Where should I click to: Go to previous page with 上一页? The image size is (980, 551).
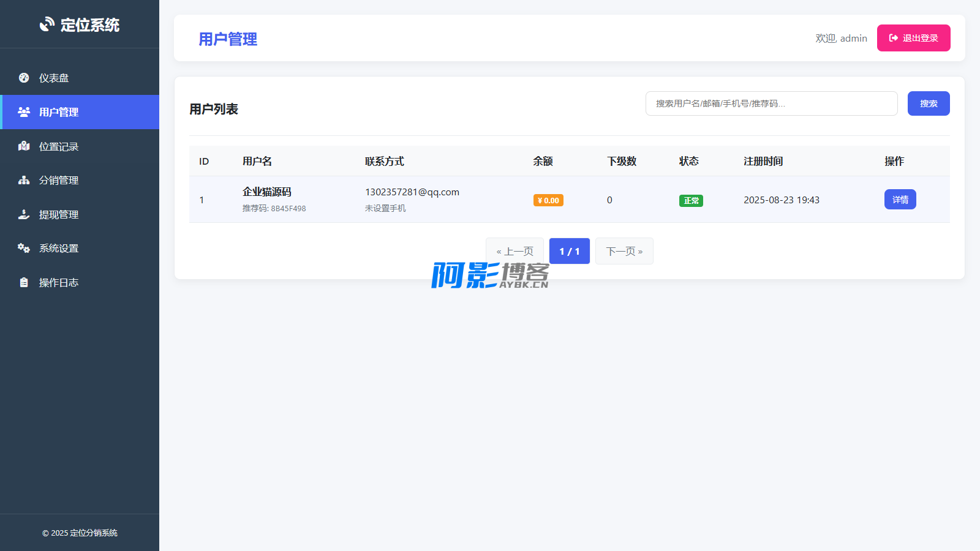coord(514,251)
